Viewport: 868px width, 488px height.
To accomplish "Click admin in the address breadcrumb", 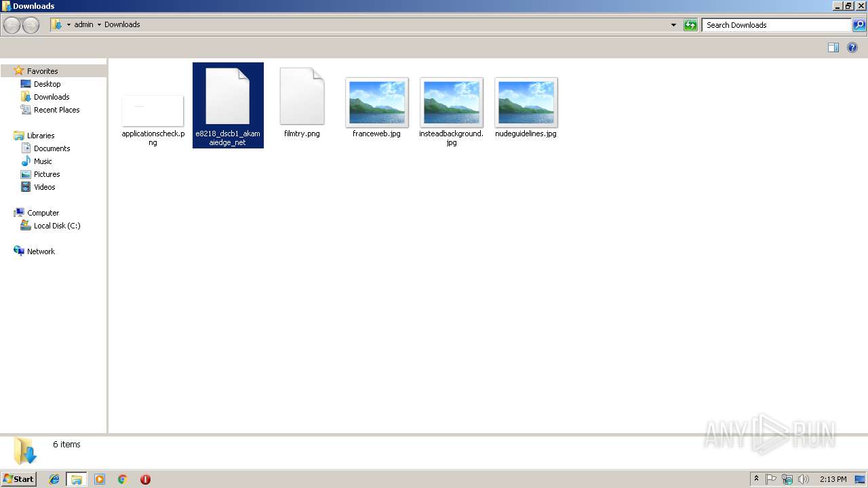I will tap(83, 24).
